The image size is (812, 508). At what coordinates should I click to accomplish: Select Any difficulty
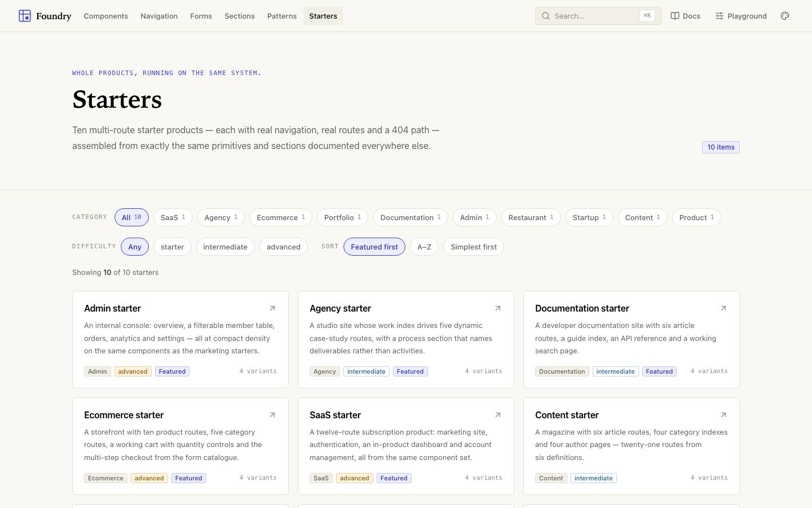[x=135, y=247]
